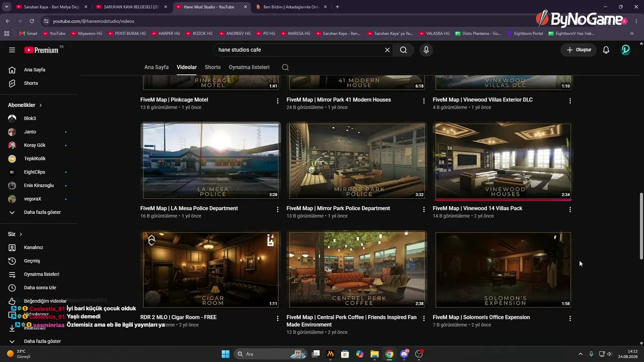
Task: Open File Explorer from the taskbar
Action: click(374, 354)
